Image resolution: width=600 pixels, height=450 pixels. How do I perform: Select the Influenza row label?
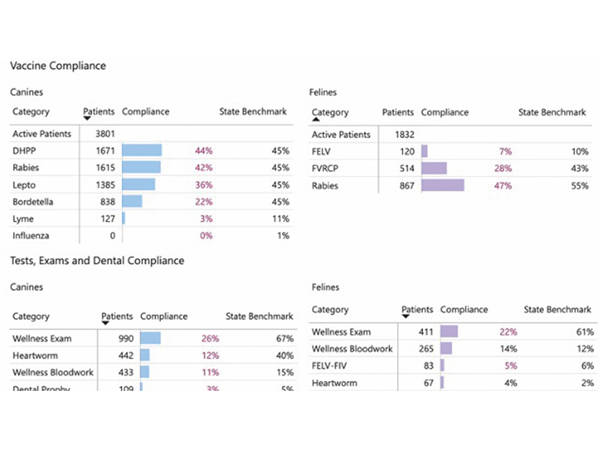33,235
